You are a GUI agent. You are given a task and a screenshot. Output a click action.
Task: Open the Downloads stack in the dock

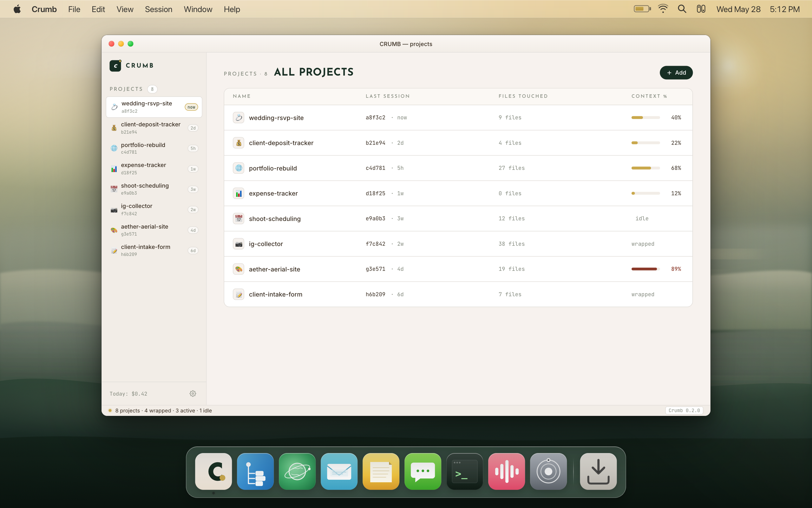(x=598, y=471)
